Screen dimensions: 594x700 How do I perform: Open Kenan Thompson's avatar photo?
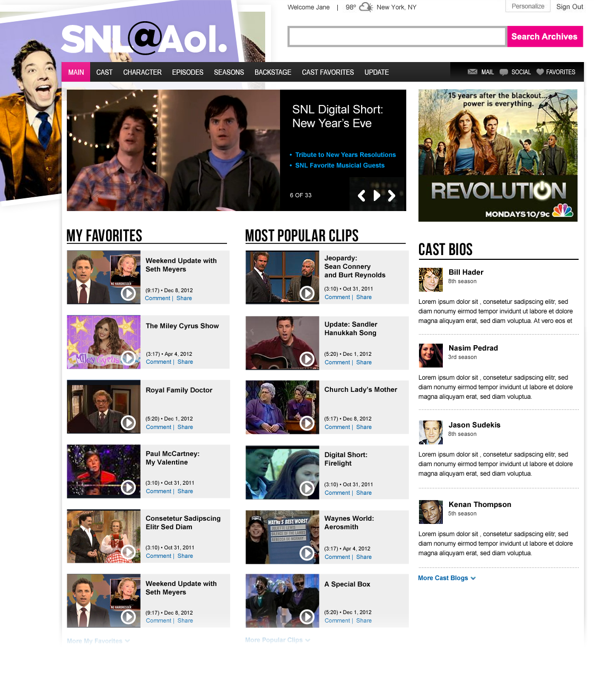coord(431,512)
